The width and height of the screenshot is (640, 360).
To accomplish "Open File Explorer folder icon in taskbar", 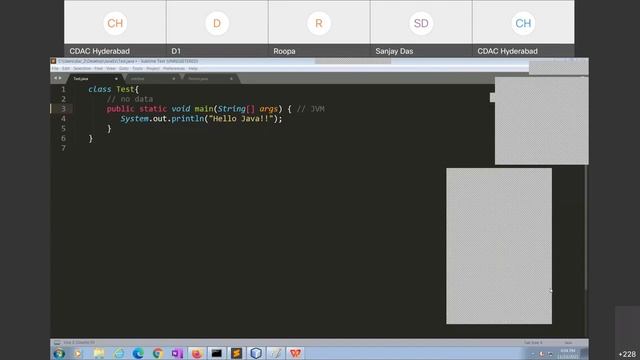I will (98, 353).
